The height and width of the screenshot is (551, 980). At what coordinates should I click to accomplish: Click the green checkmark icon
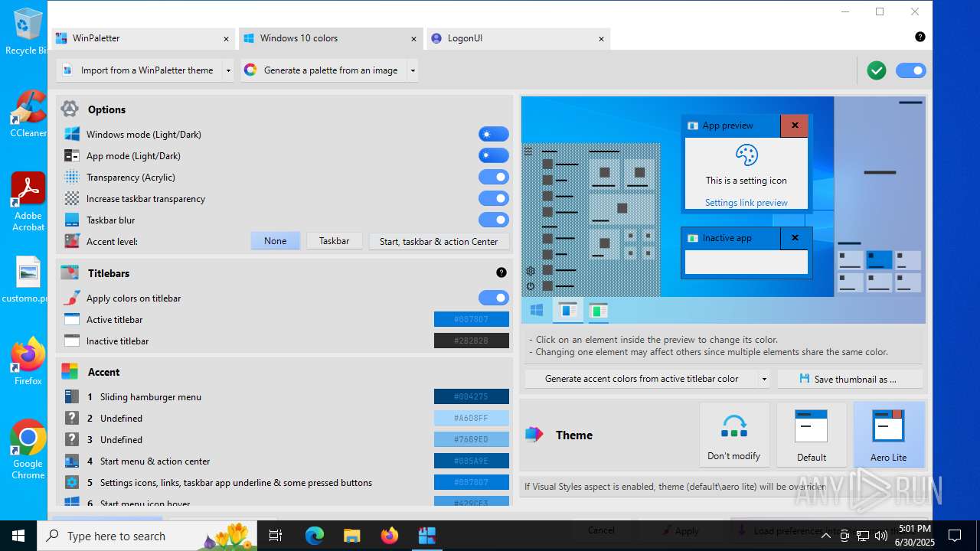(x=877, y=70)
